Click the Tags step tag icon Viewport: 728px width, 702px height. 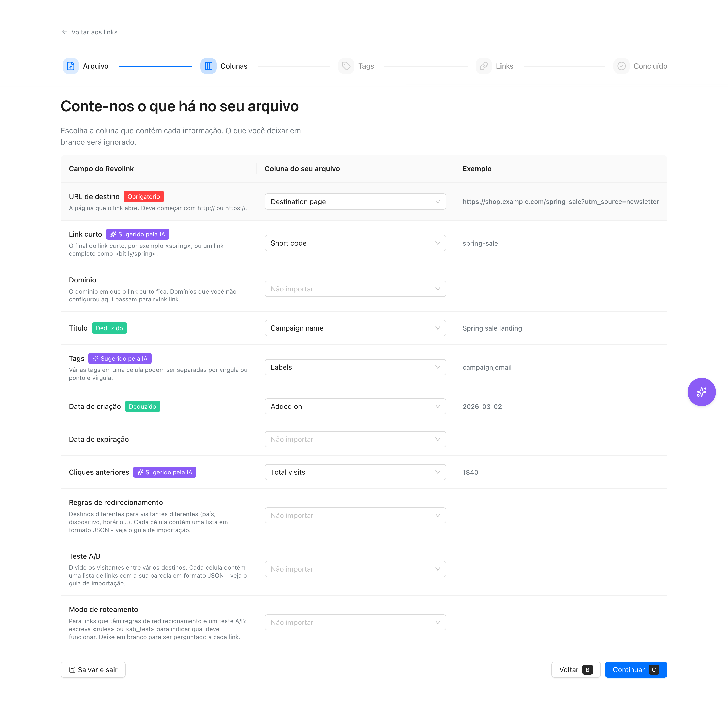click(346, 66)
